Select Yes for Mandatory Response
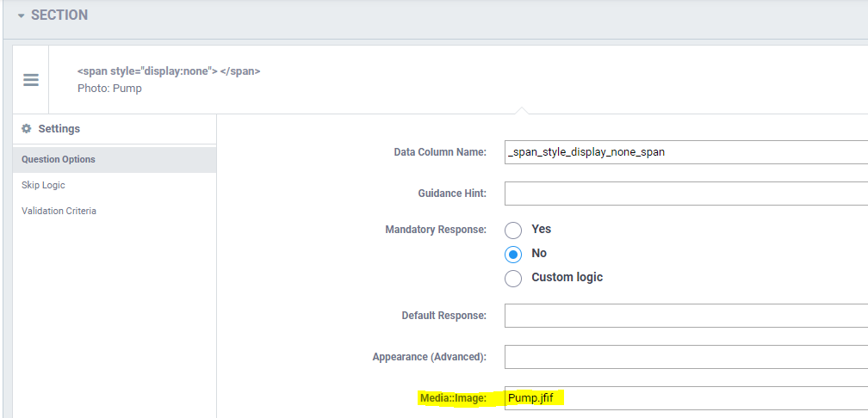This screenshot has width=868, height=418. [x=513, y=230]
